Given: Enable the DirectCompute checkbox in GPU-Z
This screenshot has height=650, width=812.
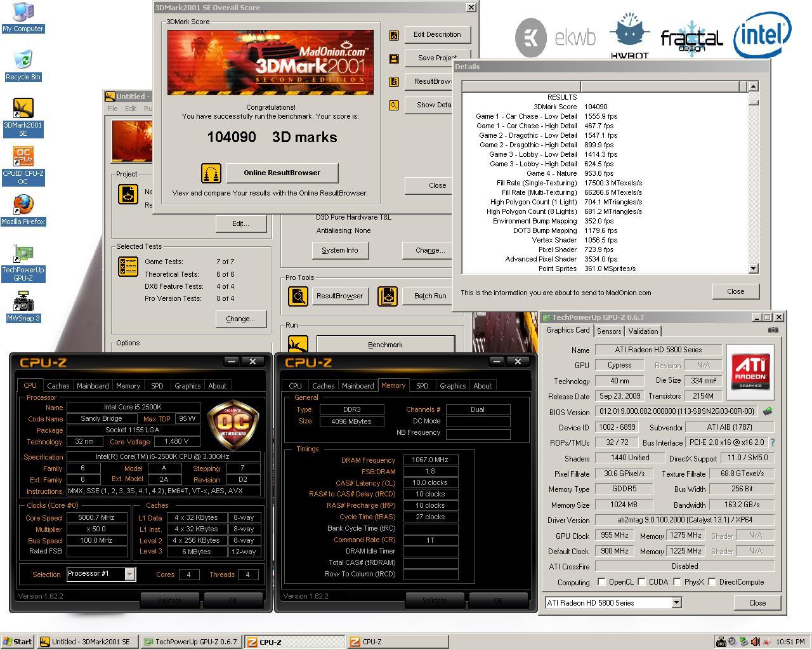Looking at the screenshot, I should pos(712,581).
